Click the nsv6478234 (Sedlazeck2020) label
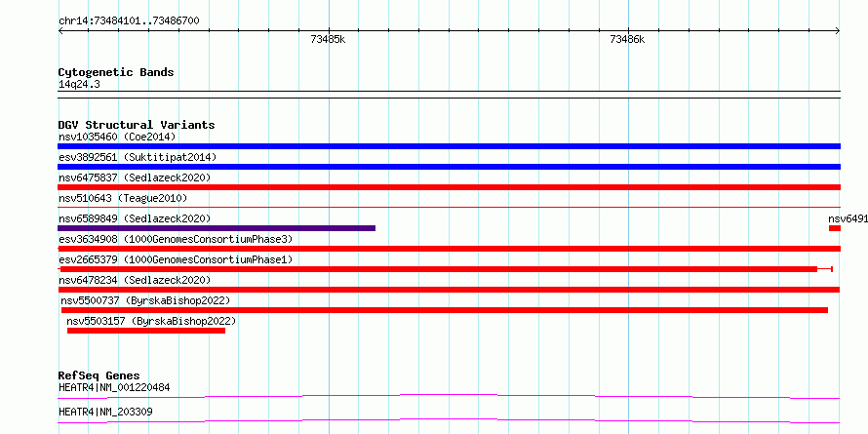868x434 pixels. 135,280
